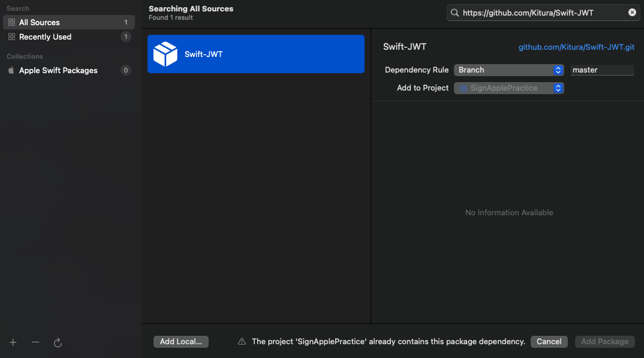Click the Swift-JWT package box icon

pyautogui.click(x=165, y=54)
